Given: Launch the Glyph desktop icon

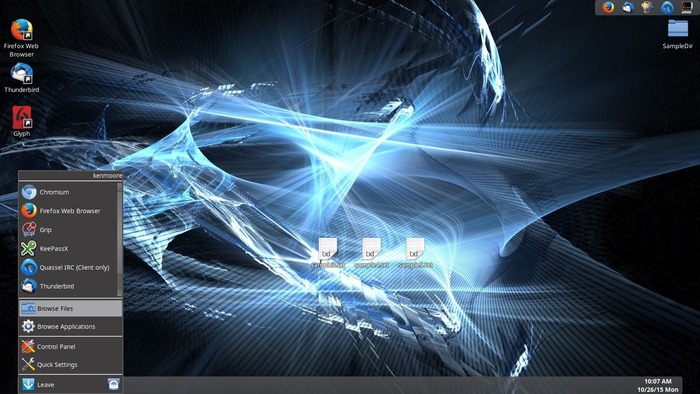Looking at the screenshot, I should (21, 121).
